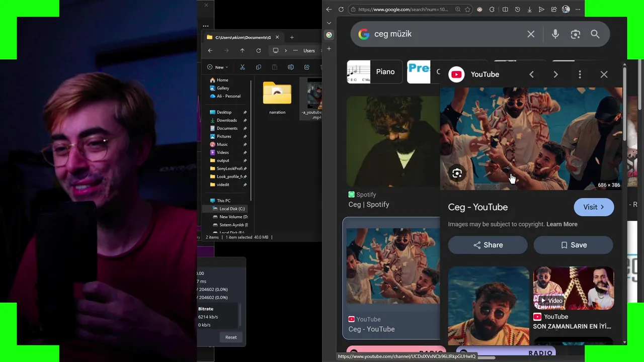Click the Visit button
This screenshot has height=362, width=644.
click(594, 207)
